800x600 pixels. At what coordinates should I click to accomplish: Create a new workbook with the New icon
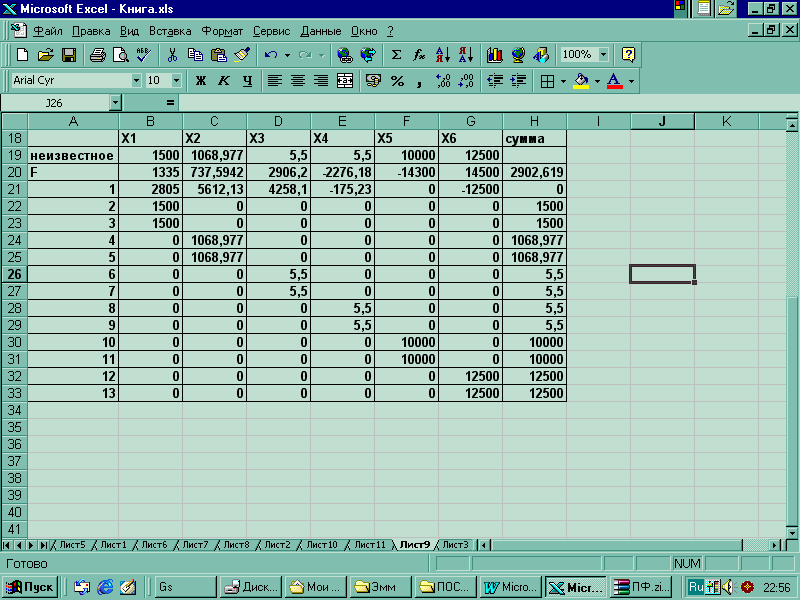[x=22, y=55]
